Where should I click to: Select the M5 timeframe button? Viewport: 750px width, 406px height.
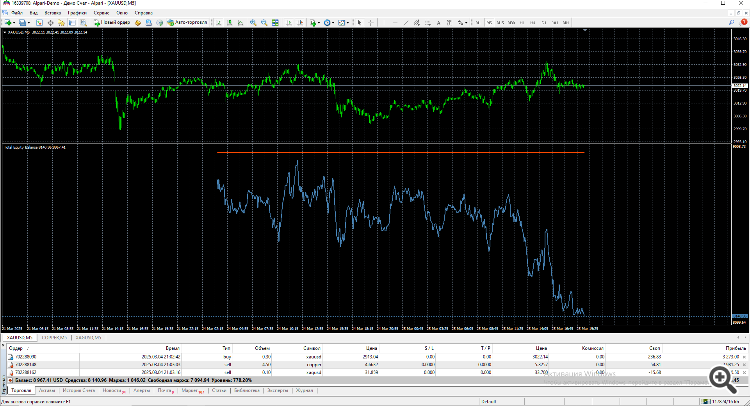click(x=489, y=22)
